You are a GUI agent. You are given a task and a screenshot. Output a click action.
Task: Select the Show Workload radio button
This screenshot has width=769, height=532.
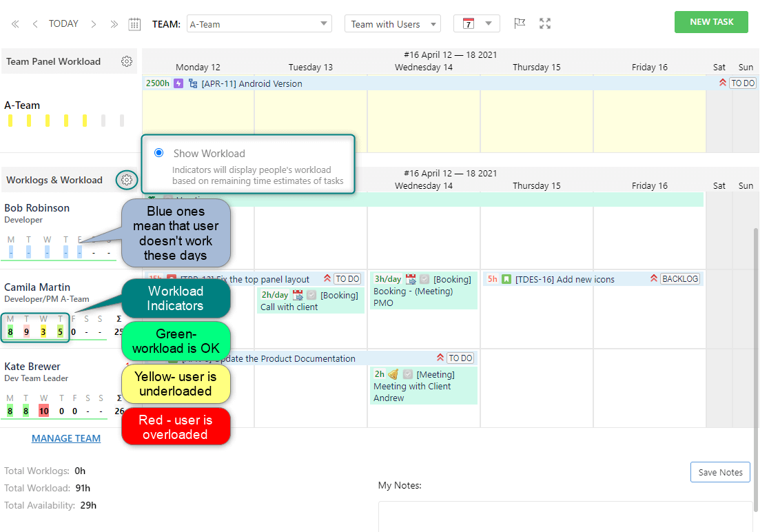[x=158, y=152]
